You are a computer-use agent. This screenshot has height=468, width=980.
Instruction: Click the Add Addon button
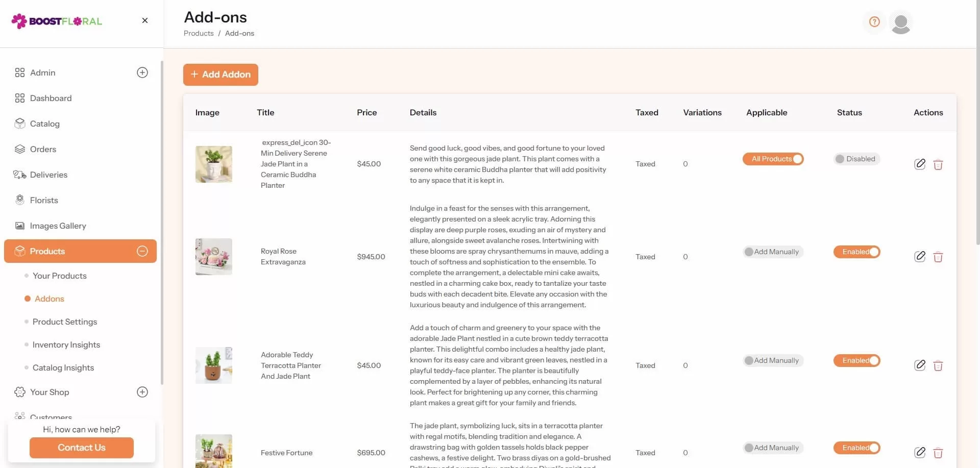click(x=220, y=75)
